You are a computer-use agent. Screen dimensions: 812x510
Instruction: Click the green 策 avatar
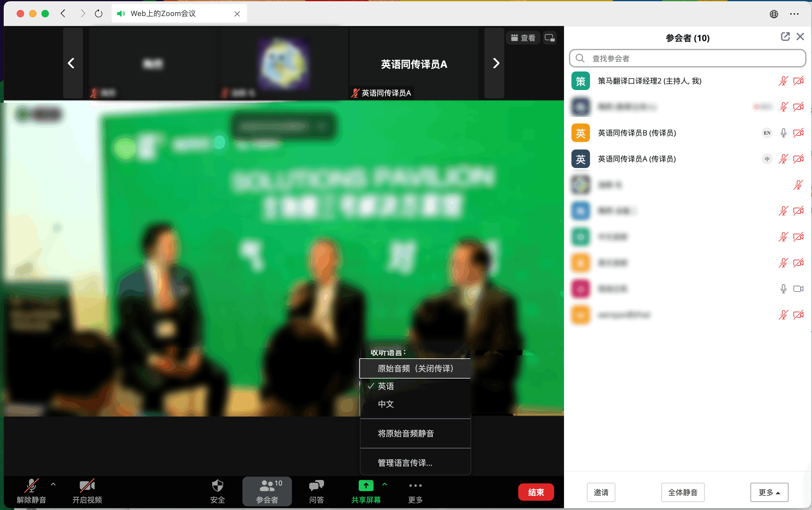pos(580,81)
